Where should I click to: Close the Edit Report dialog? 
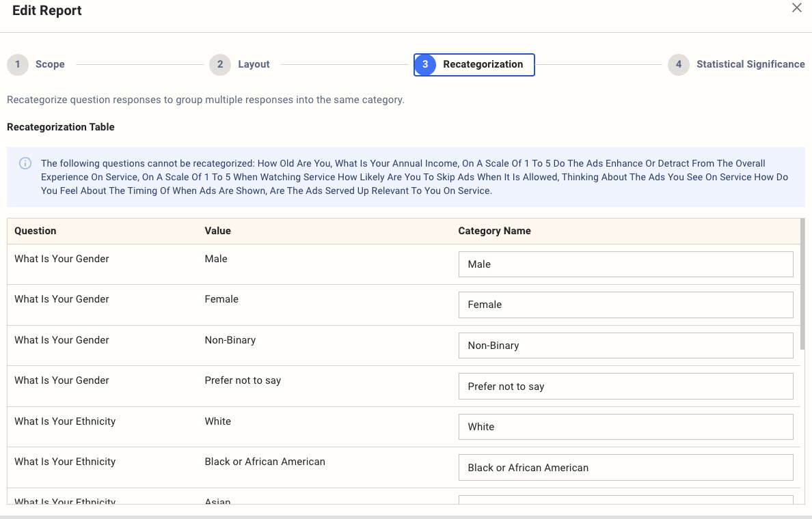pos(796,8)
